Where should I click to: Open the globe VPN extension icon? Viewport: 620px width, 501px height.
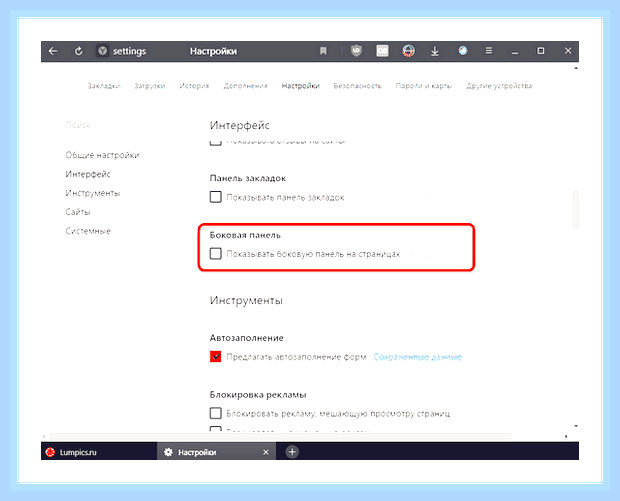[x=408, y=51]
